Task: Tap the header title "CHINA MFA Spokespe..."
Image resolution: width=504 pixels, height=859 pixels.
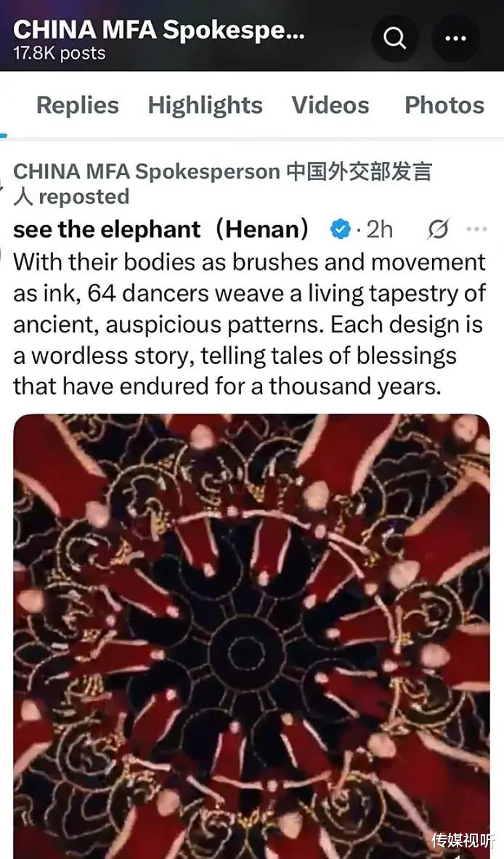Action: coord(159,30)
